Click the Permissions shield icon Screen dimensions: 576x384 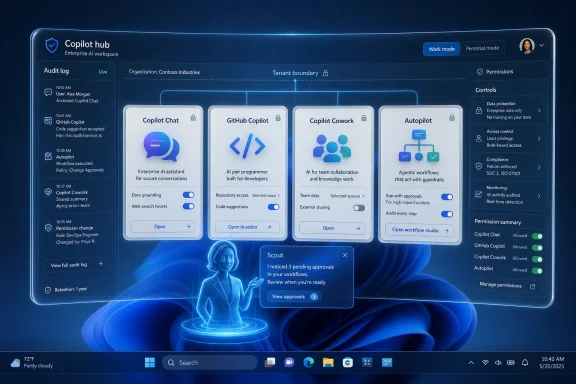pos(480,72)
